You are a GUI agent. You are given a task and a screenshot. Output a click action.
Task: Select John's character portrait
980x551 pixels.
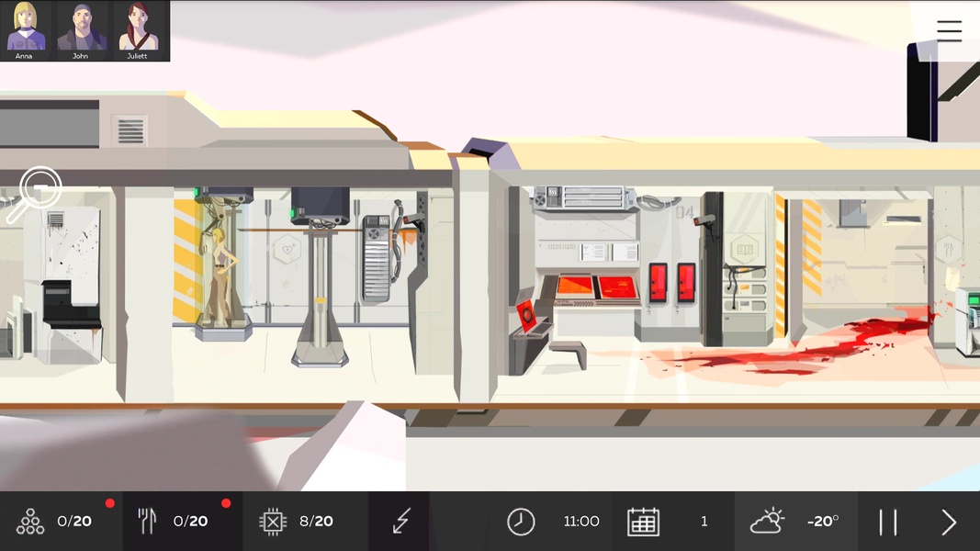coord(81,29)
